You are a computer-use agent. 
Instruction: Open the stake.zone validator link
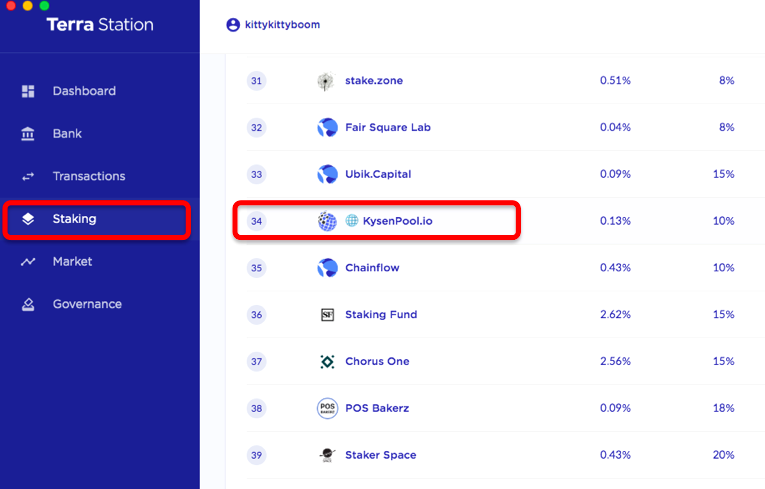tap(374, 81)
